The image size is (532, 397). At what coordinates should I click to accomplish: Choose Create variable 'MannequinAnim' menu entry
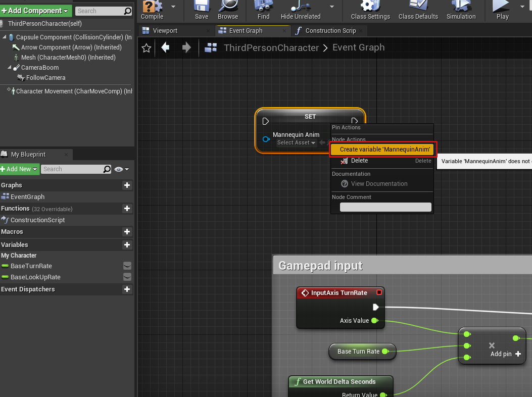click(x=384, y=150)
